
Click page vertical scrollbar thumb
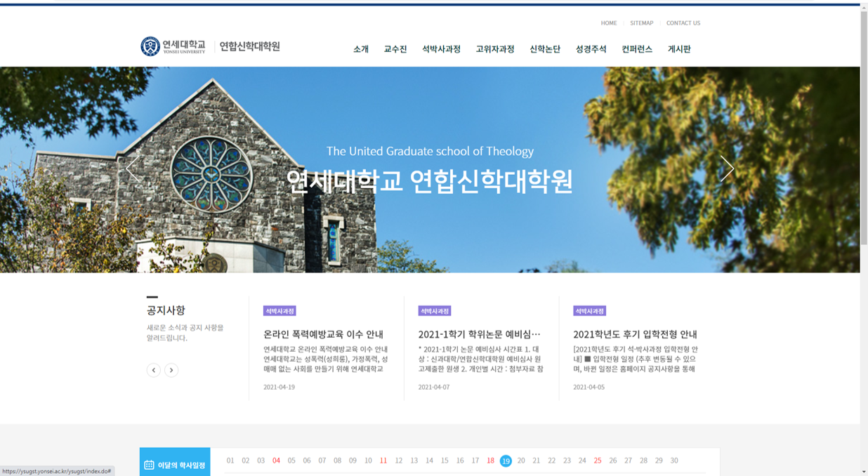[864, 128]
